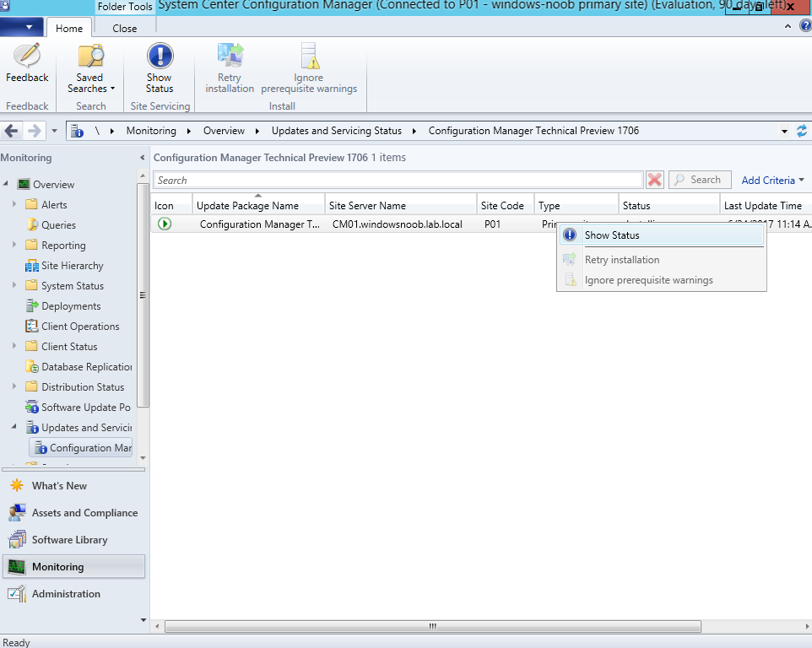Choose Show Status from context menu
The width and height of the screenshot is (812, 648).
click(661, 235)
